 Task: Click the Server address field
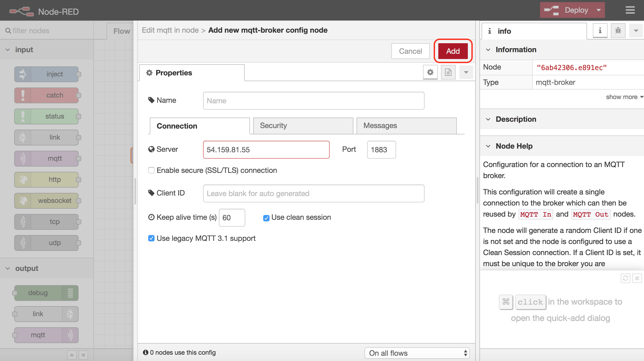pos(266,150)
